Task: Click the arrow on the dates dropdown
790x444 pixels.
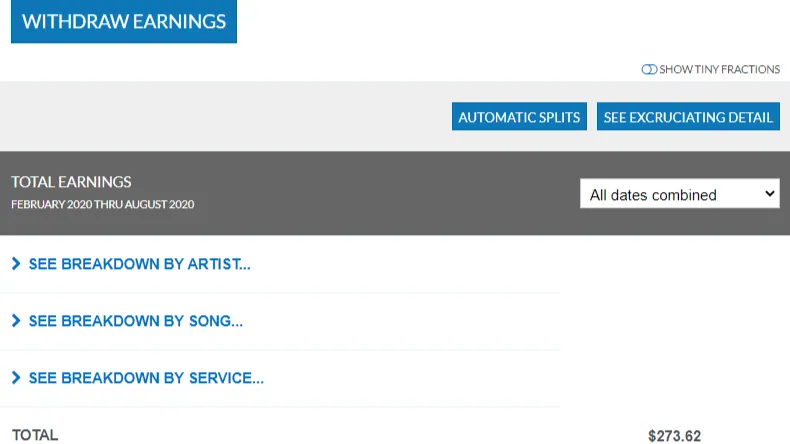Action: (x=770, y=194)
